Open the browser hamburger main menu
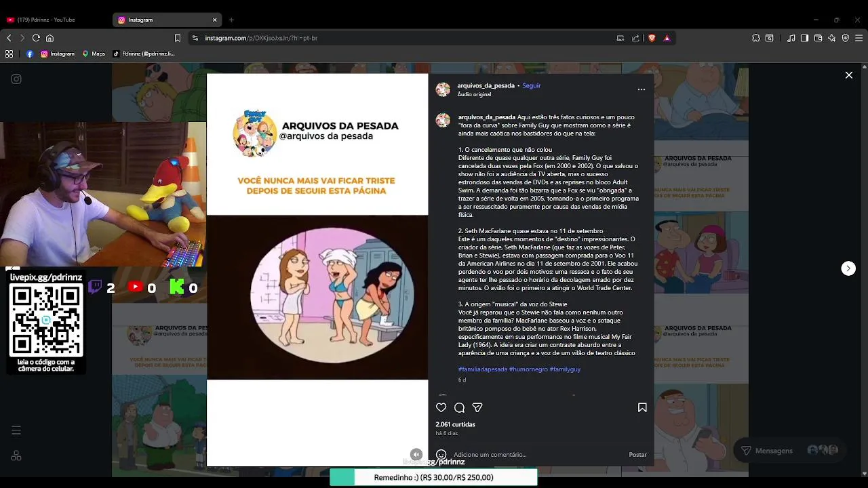This screenshot has width=868, height=488. click(859, 38)
